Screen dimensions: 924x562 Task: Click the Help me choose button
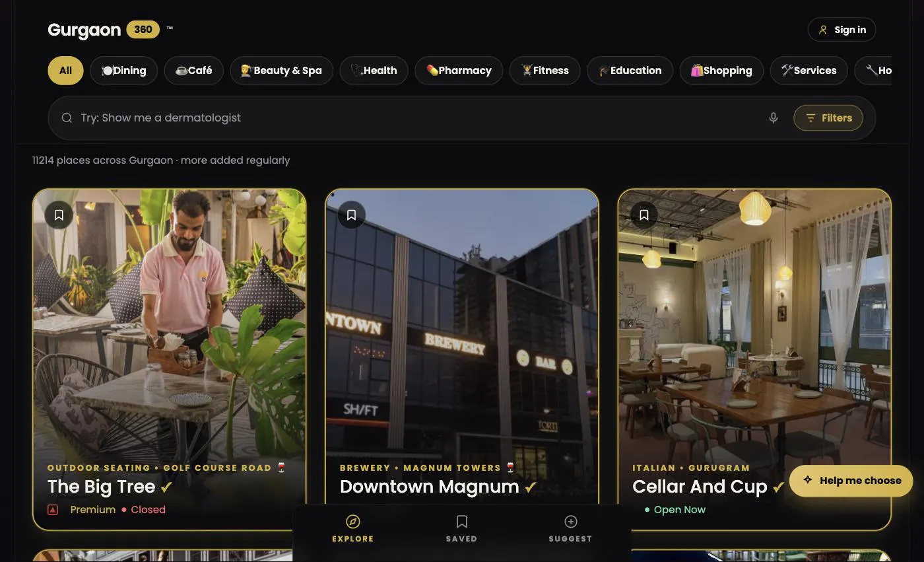click(851, 480)
